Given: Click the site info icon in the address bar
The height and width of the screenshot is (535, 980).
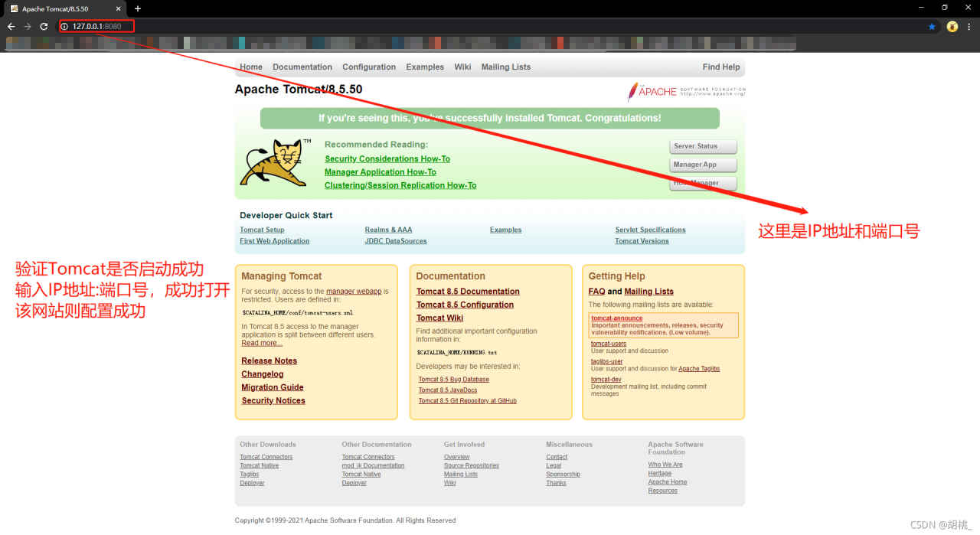Looking at the screenshot, I should point(65,26).
